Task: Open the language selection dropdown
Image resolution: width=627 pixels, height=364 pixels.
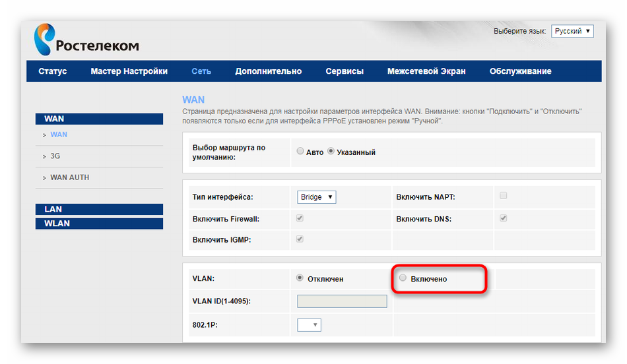Action: coord(572,32)
